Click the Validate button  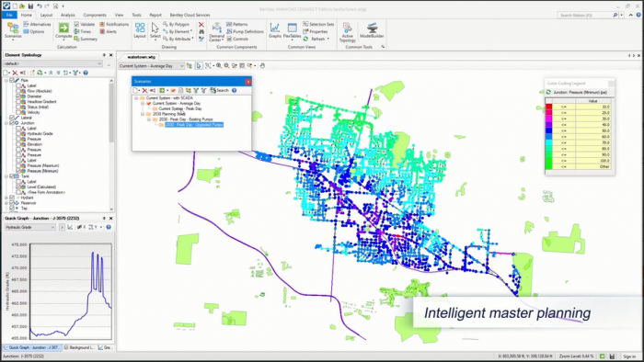tap(85, 24)
